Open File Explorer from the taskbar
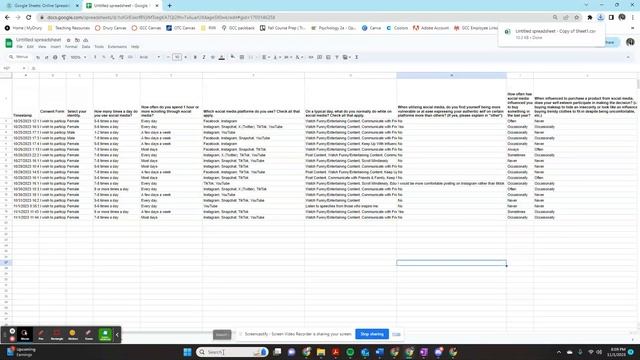640x360 pixels. [x=321, y=352]
